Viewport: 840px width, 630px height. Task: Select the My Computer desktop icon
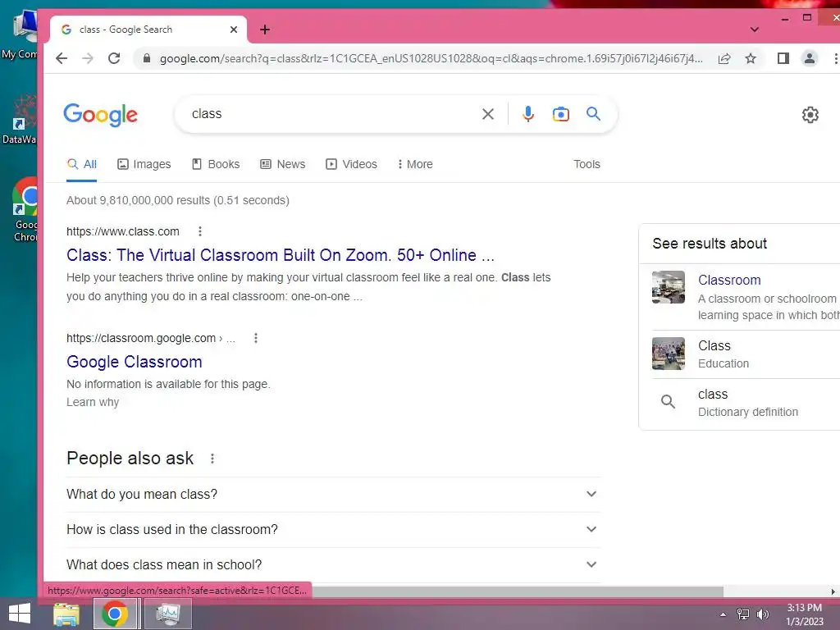click(x=21, y=35)
